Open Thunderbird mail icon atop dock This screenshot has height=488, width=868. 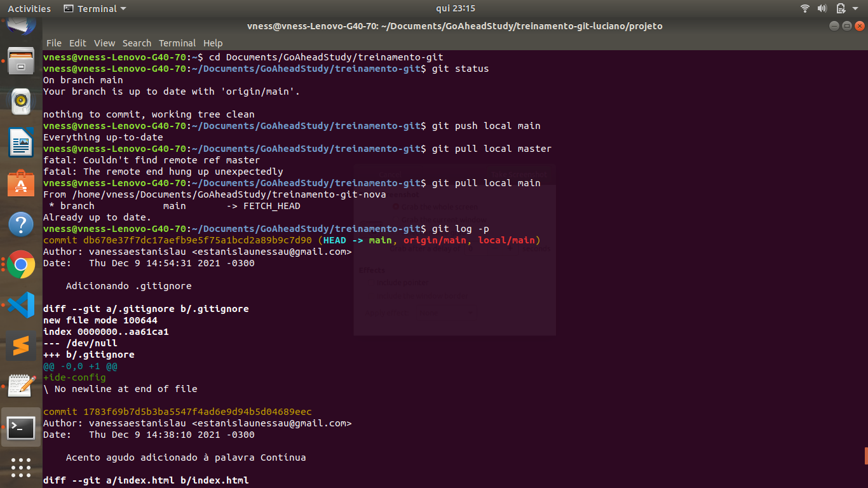pyautogui.click(x=21, y=25)
